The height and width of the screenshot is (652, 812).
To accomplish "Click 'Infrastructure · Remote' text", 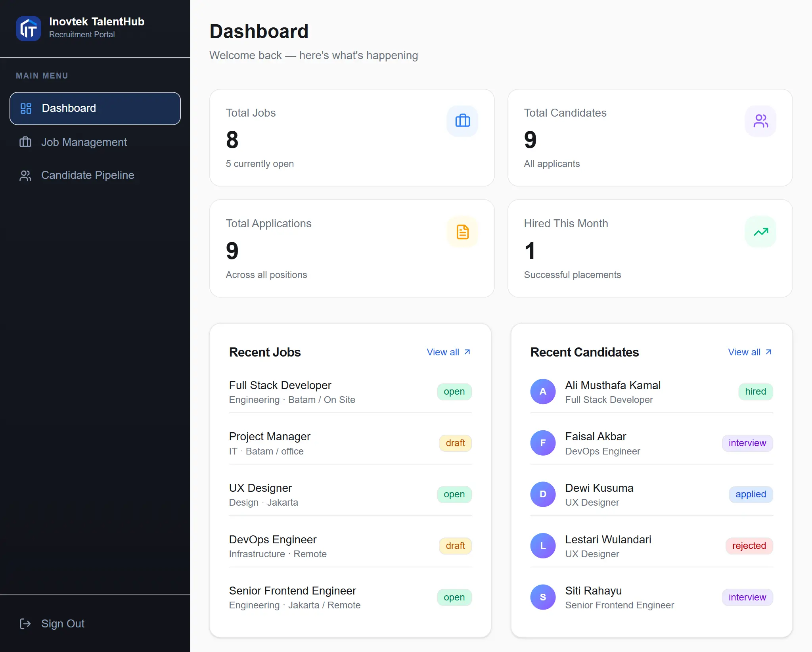I will click(278, 554).
